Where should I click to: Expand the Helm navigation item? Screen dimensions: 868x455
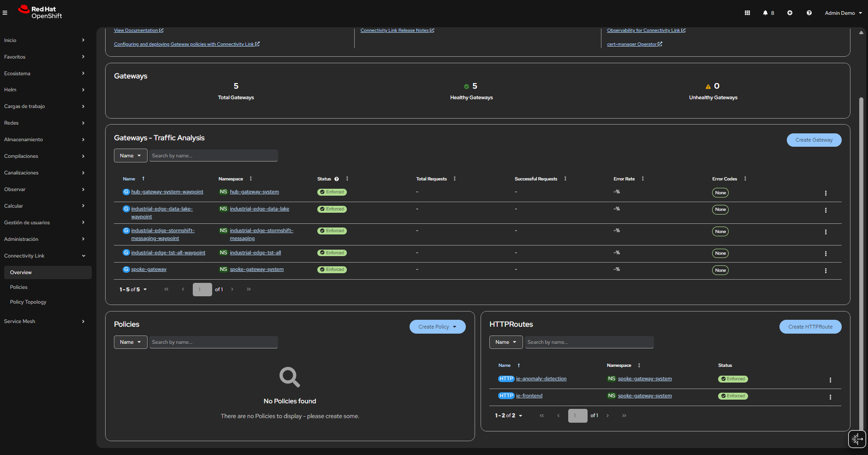[x=45, y=90]
